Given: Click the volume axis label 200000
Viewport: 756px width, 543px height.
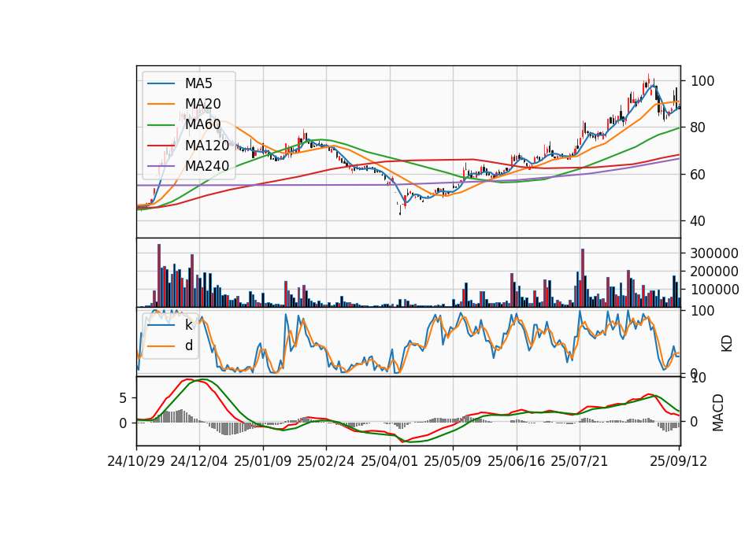Looking at the screenshot, I should pyautogui.click(x=714, y=271).
